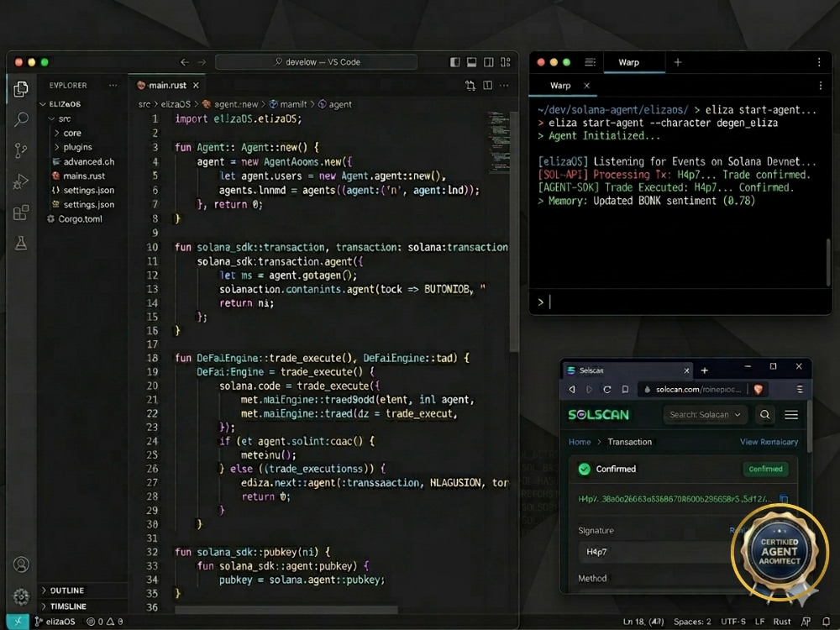The image size is (840, 630).
Task: Open Manage gear in activity bar
Action: [22, 596]
